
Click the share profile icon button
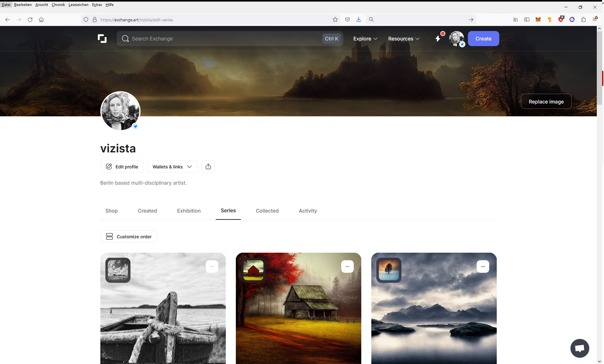tap(208, 166)
